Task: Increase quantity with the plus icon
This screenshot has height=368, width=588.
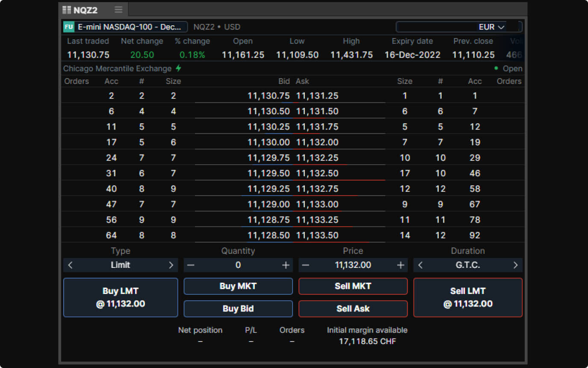Action: pos(286,265)
